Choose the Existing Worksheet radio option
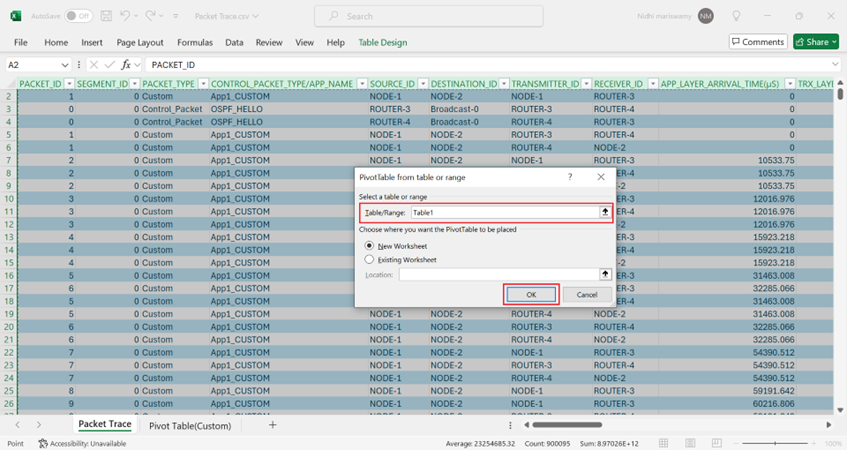 370,259
